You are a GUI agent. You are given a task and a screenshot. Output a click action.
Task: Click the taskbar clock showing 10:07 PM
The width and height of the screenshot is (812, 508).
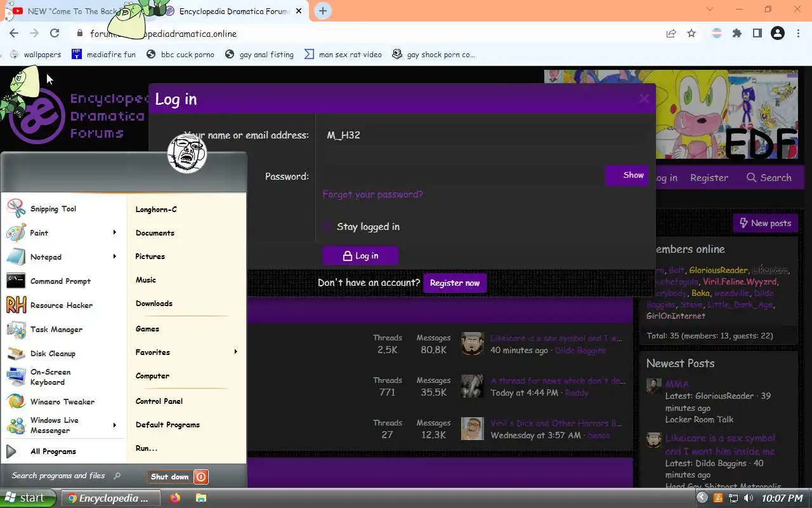click(782, 498)
